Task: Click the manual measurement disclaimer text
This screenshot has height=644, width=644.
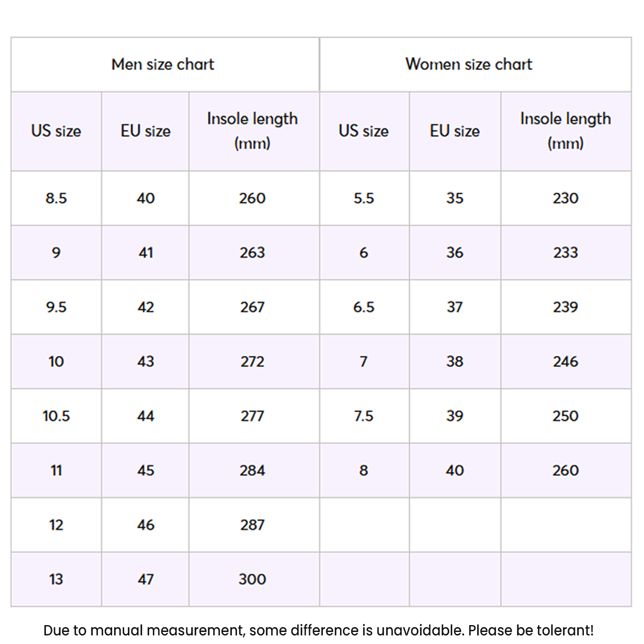Action: [319, 630]
